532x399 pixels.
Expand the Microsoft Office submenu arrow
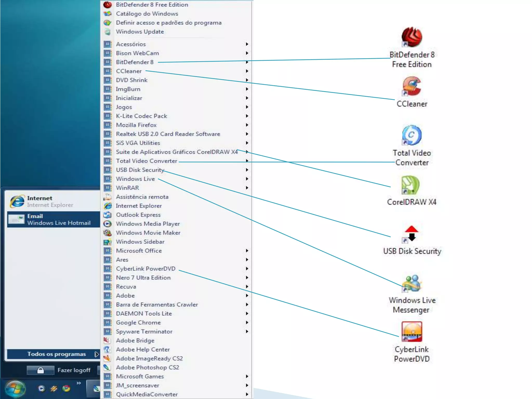point(247,251)
